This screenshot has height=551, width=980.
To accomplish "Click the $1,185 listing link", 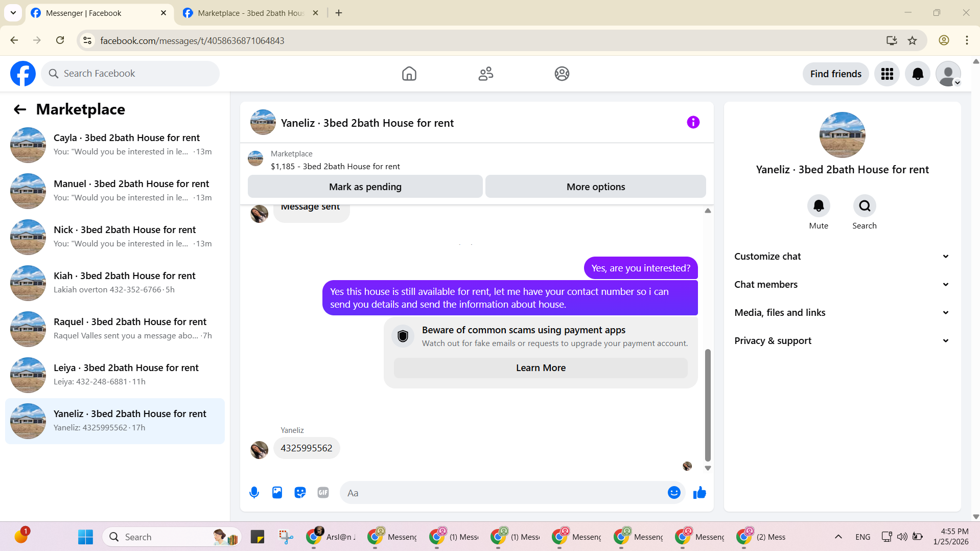I will pos(335,167).
